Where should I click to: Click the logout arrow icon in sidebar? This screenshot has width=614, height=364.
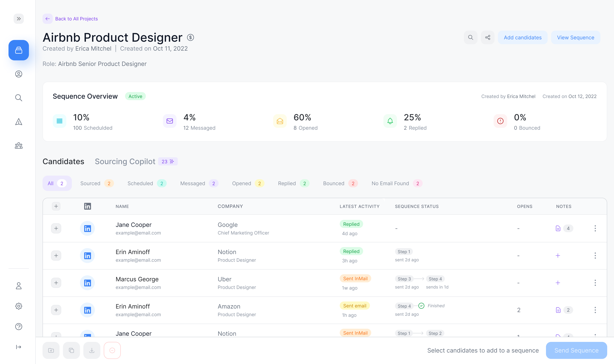[19, 347]
